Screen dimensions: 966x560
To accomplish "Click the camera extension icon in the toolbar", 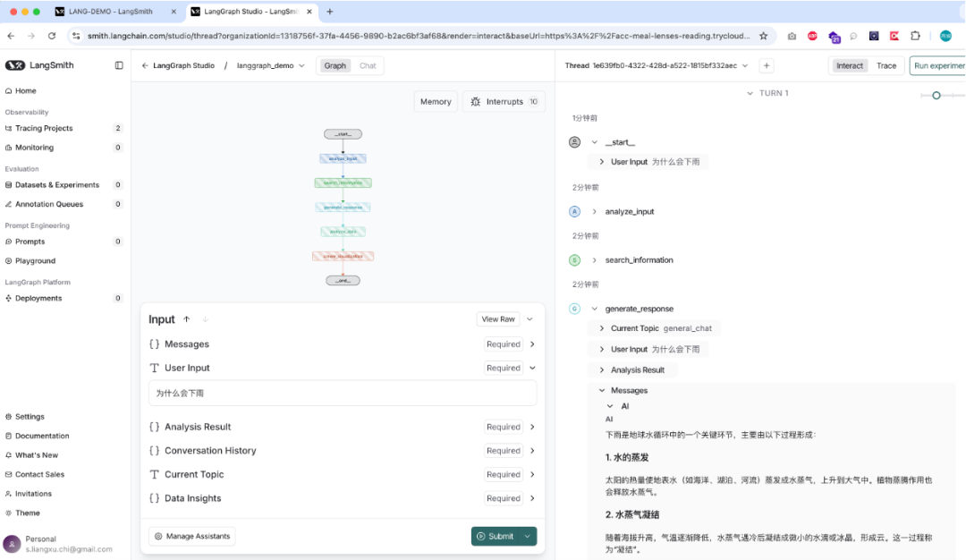I will pos(792,37).
